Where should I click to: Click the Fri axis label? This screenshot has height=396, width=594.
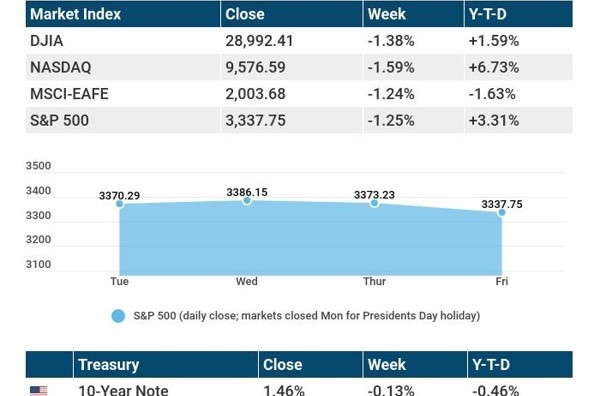pyautogui.click(x=502, y=282)
